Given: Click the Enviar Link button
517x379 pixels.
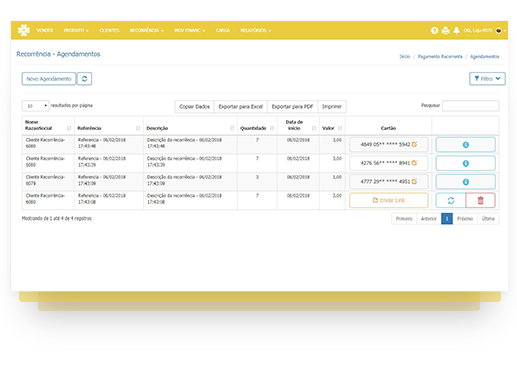Looking at the screenshot, I should pos(389,200).
